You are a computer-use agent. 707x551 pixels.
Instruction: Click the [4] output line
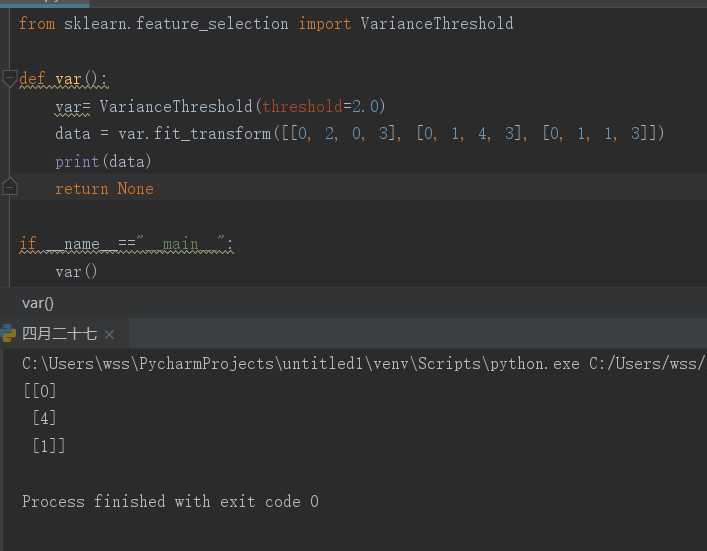pyautogui.click(x=44, y=418)
